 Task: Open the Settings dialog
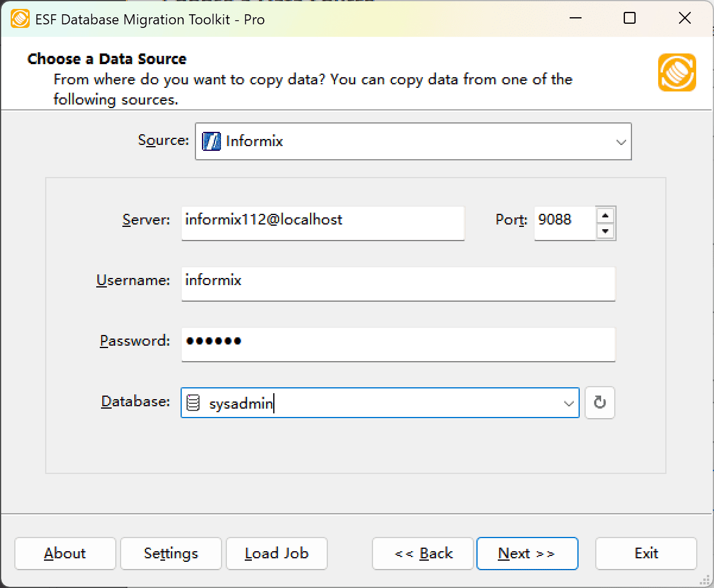point(170,553)
